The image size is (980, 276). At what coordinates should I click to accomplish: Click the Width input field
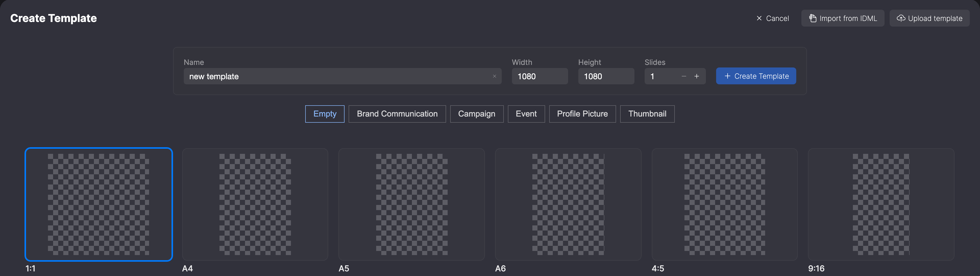pyautogui.click(x=540, y=76)
